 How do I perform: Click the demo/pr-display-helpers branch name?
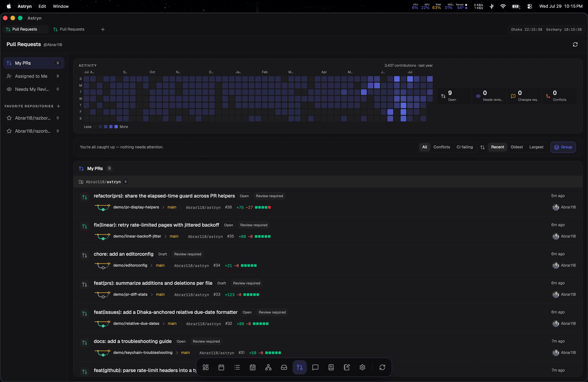[136, 207]
